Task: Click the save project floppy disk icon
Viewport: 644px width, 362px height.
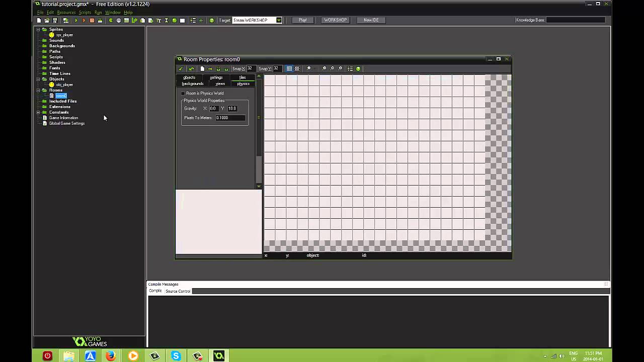Action: point(55,20)
